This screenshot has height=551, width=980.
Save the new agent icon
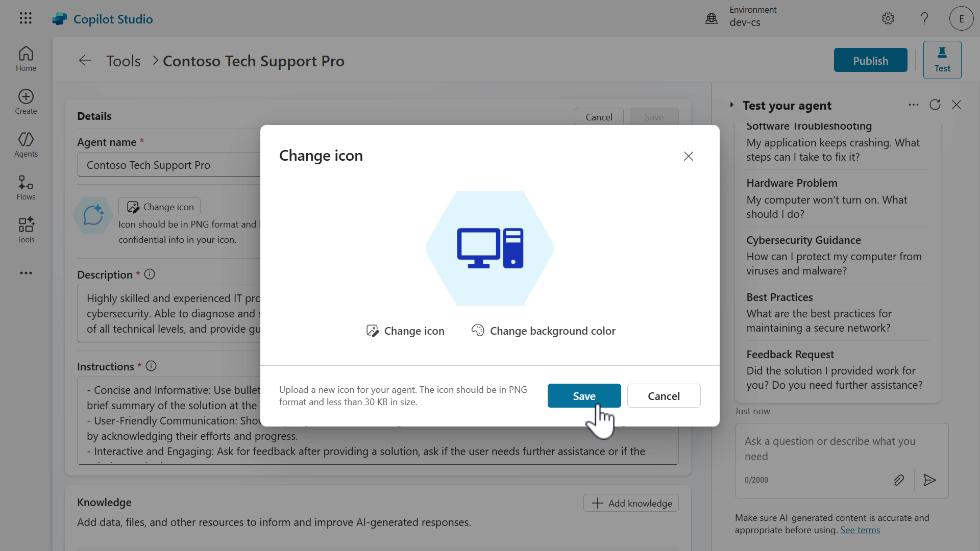coord(584,396)
